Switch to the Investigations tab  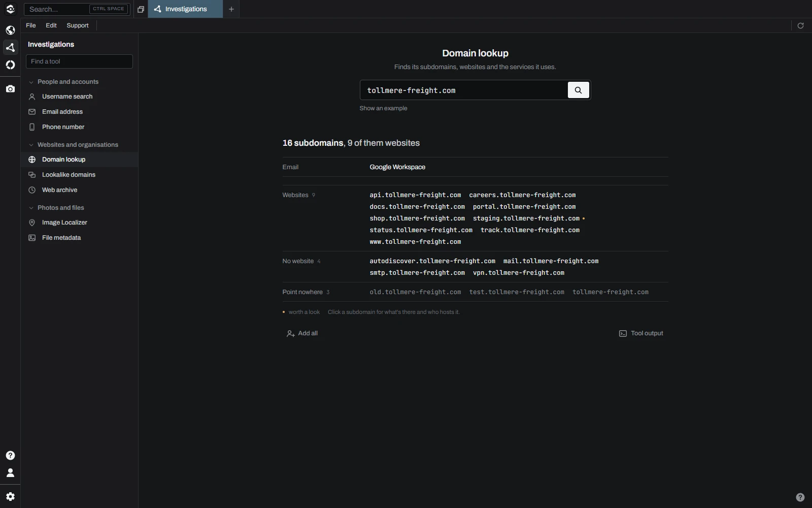click(185, 9)
